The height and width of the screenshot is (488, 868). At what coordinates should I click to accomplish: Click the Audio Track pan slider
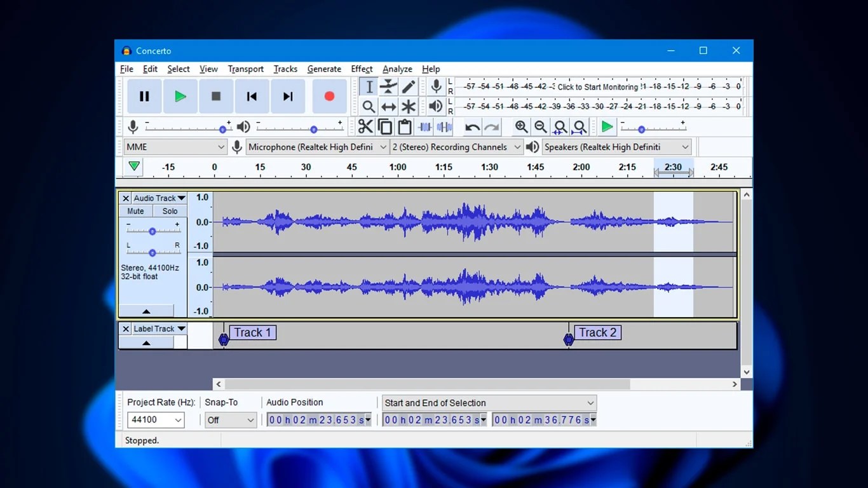(153, 252)
